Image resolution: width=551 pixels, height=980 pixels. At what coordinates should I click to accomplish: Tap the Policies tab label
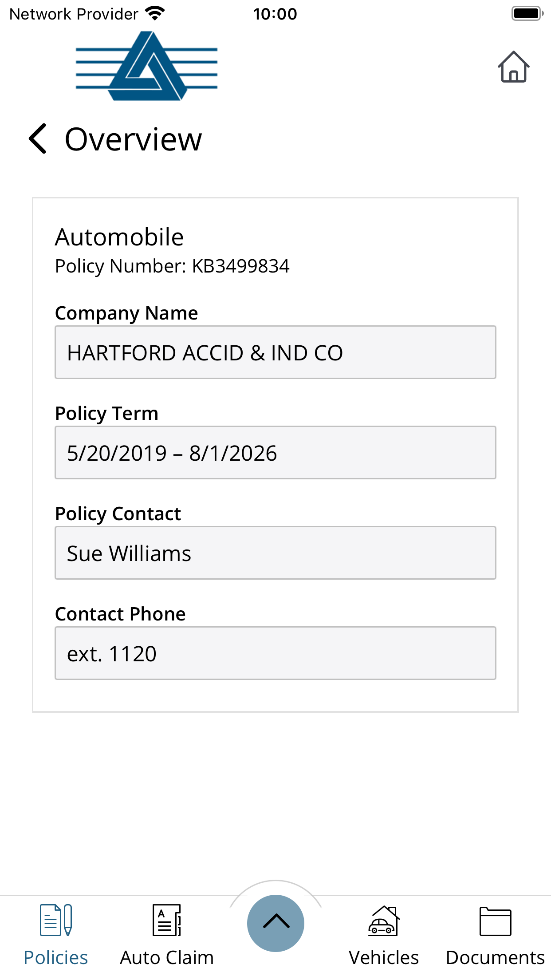click(x=56, y=958)
